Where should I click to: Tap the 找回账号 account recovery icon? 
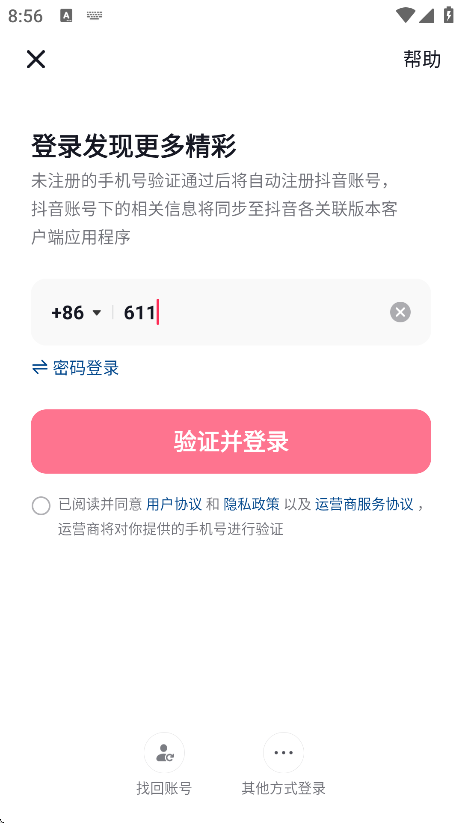164,753
